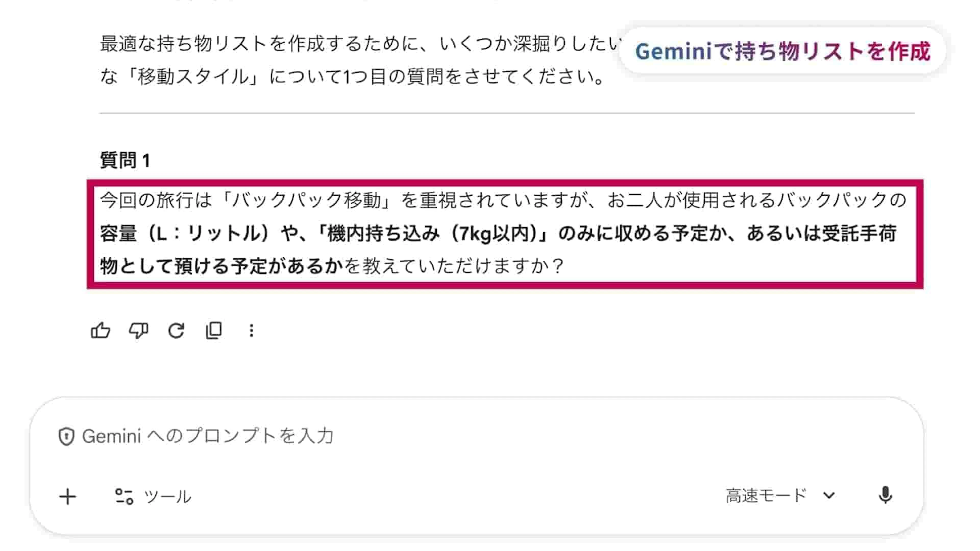Image resolution: width=980 pixels, height=551 pixels.
Task: Click the line starting 今回の旅行は
Action: pos(502,200)
